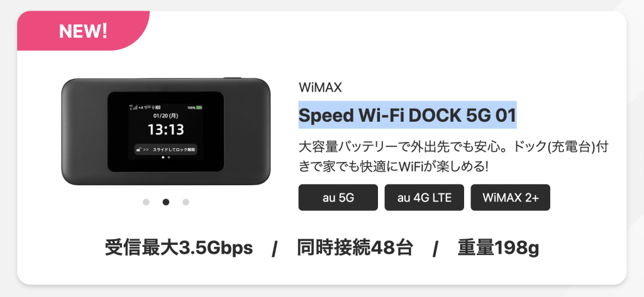Click the 同時接続48台 spec text
The height and width of the screenshot is (297, 644).
point(355,249)
